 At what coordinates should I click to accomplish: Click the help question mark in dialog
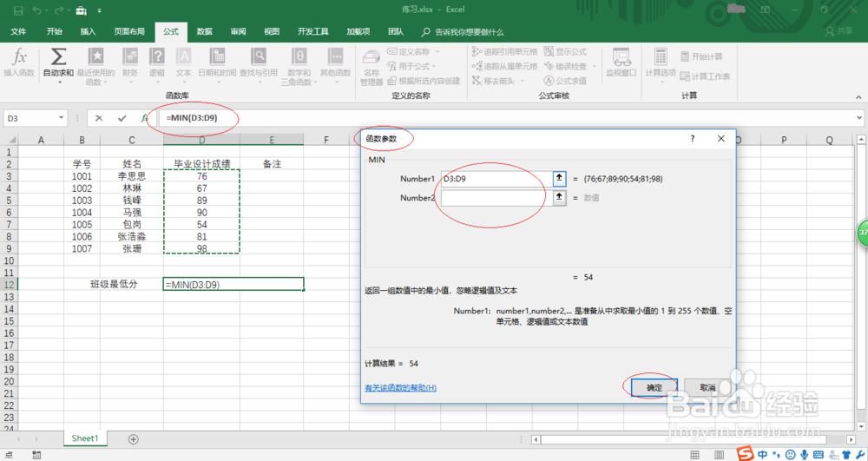pos(693,138)
